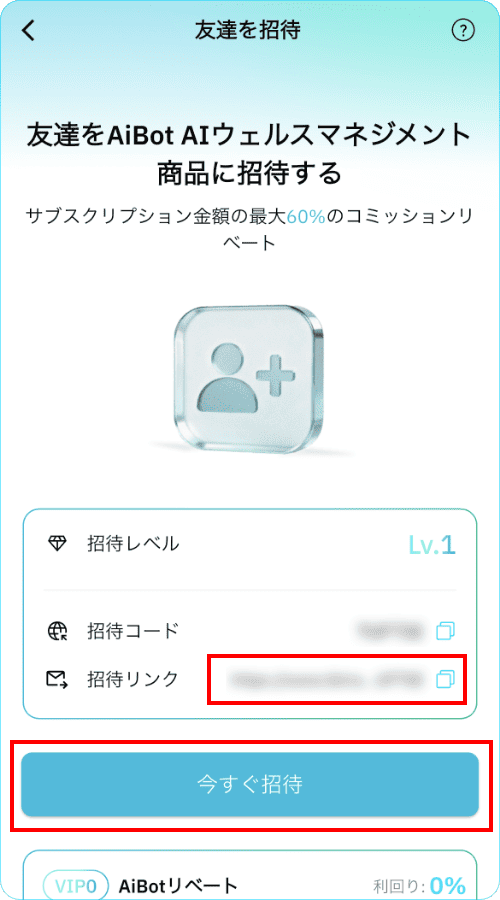Tap the 利回り 0% yield value

click(x=447, y=885)
